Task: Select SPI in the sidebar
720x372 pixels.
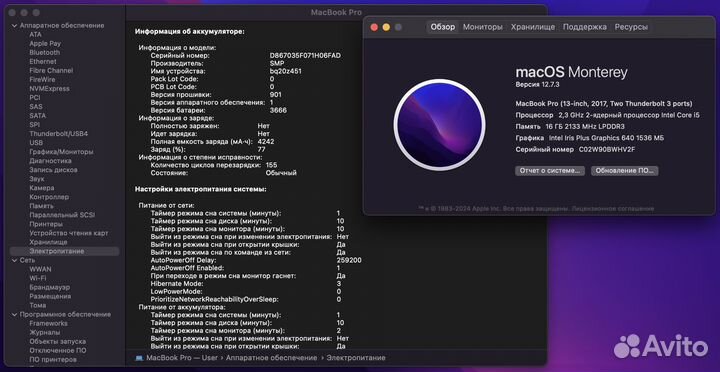Action: pyautogui.click(x=34, y=125)
